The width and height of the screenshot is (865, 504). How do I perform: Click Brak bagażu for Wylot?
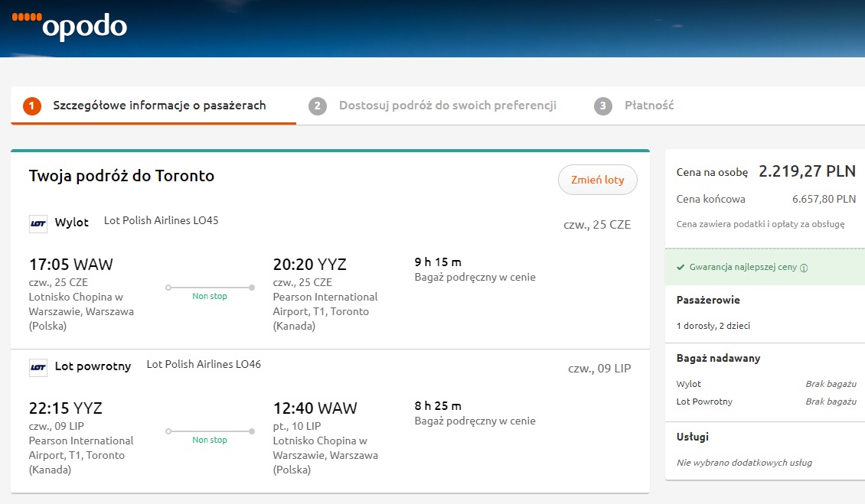pyautogui.click(x=831, y=384)
